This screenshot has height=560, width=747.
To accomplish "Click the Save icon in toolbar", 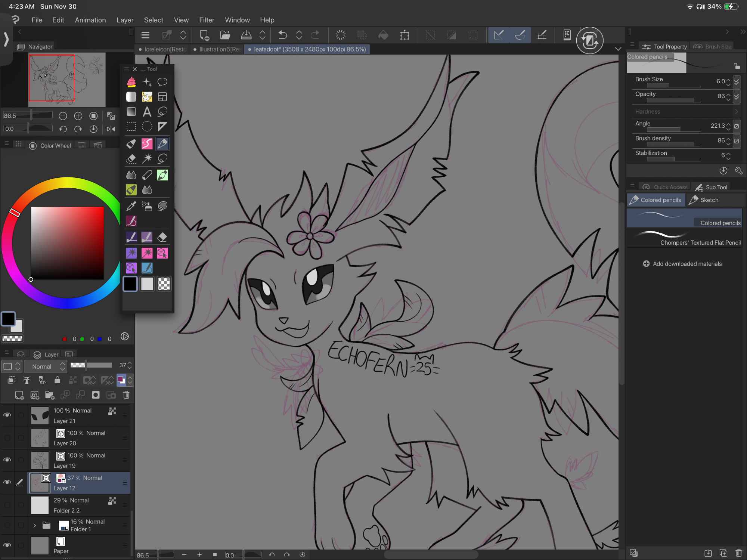I will click(x=246, y=35).
